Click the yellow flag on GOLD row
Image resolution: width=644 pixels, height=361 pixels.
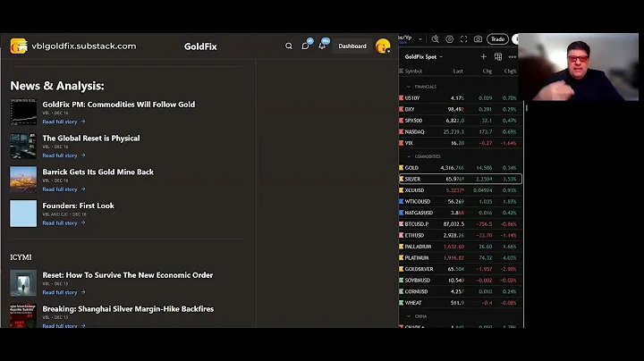(402, 168)
